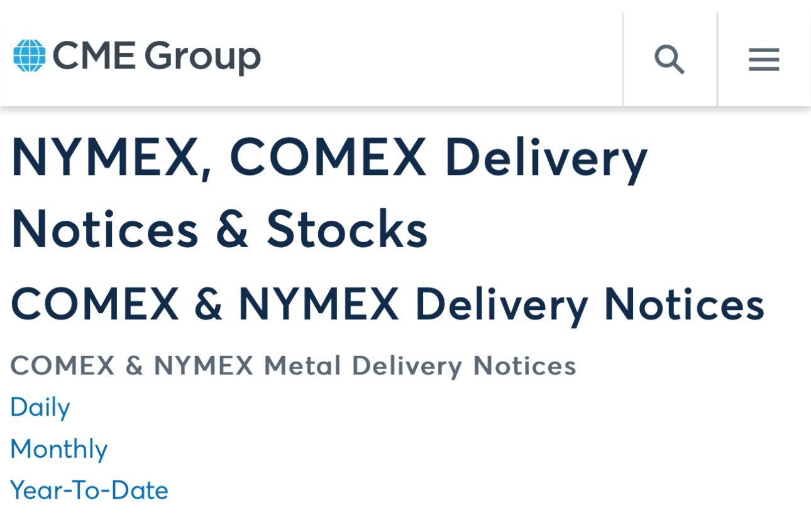Click the word "Metal" in the gray section label
This screenshot has width=811, height=532.
[x=302, y=366]
